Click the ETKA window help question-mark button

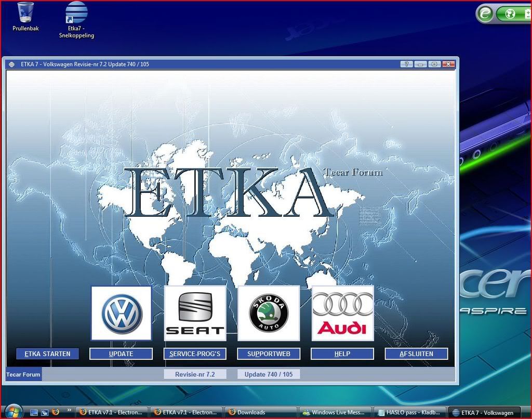406,64
